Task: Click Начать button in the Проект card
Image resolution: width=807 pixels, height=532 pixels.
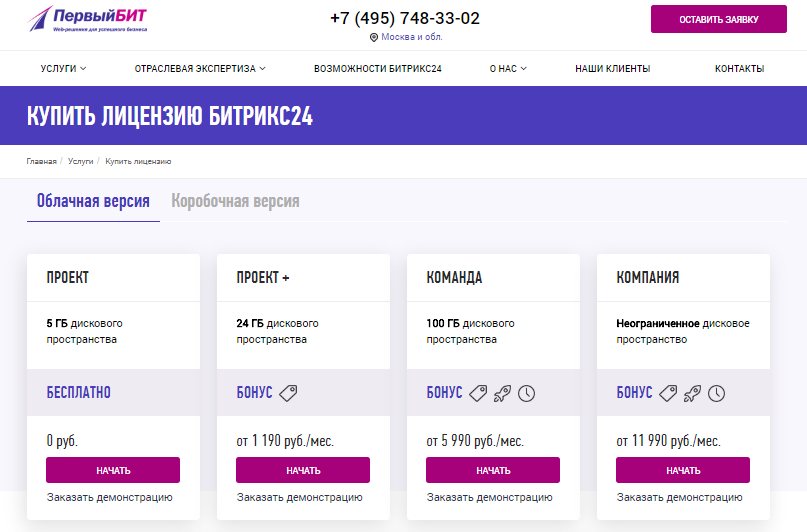Action: tap(113, 470)
